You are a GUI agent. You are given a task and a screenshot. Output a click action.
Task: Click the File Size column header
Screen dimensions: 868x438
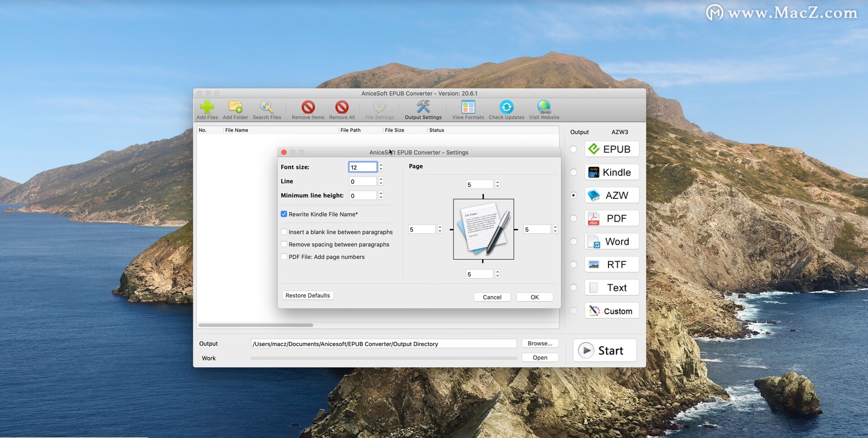coord(405,130)
